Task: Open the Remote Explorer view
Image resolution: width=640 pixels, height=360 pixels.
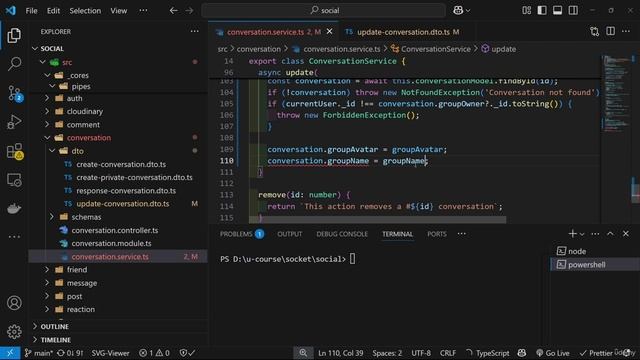Action: point(14,180)
